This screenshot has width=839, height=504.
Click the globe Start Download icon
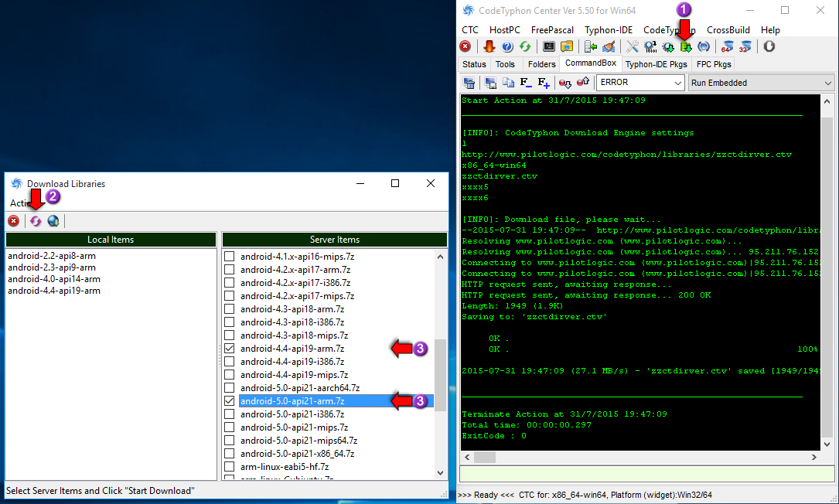(53, 220)
